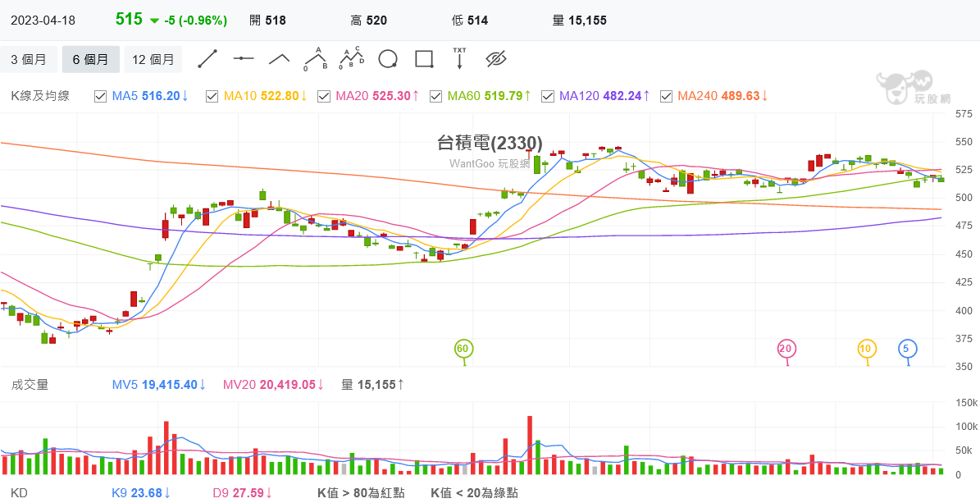The height and width of the screenshot is (503, 980).
Task: Uncheck the MA10 moving average checkbox
Action: 212,96
